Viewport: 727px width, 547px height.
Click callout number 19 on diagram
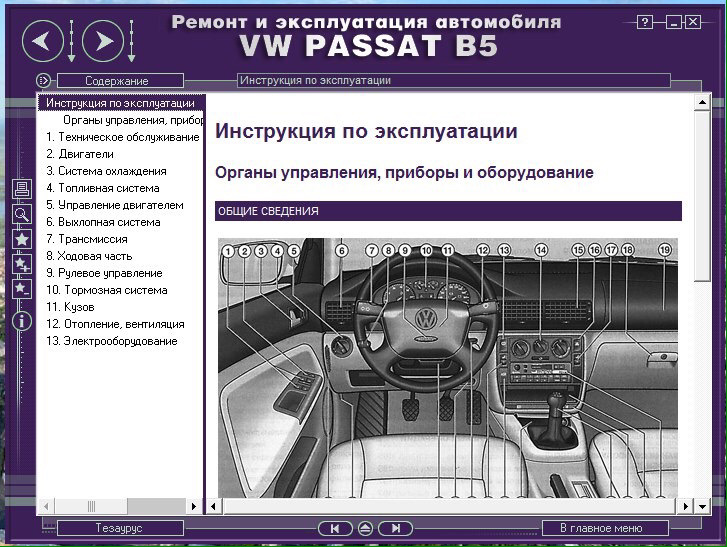click(664, 250)
